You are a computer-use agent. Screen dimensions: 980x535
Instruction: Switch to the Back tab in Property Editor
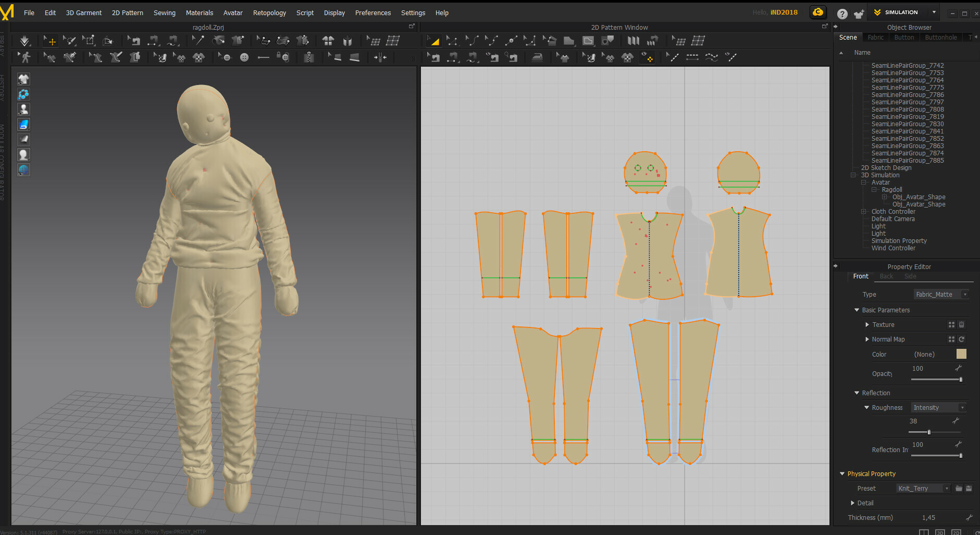tap(886, 276)
